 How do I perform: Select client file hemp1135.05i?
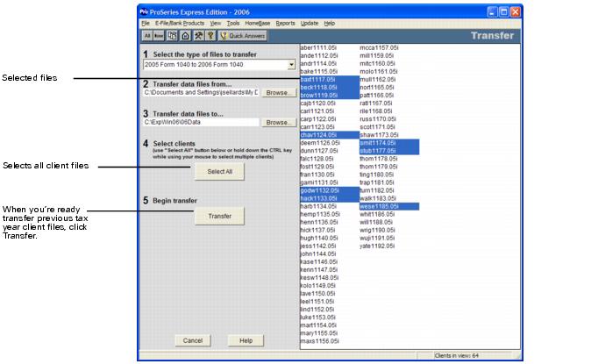click(x=320, y=214)
